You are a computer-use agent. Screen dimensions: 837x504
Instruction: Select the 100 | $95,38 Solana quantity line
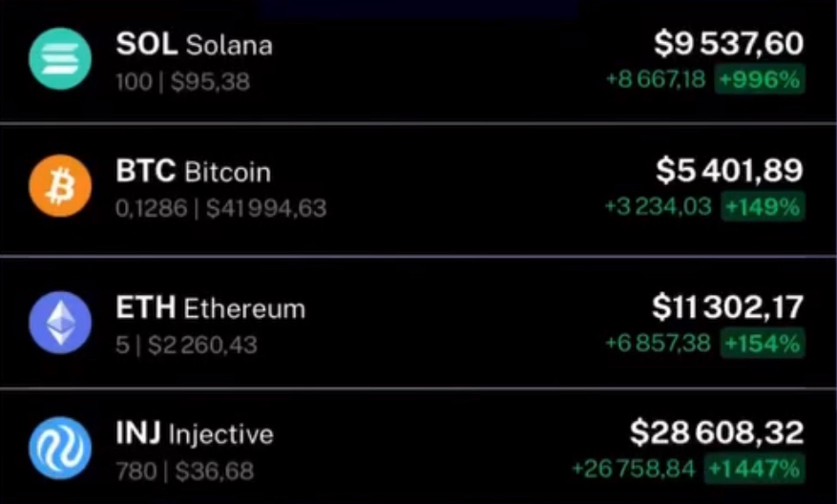(182, 82)
